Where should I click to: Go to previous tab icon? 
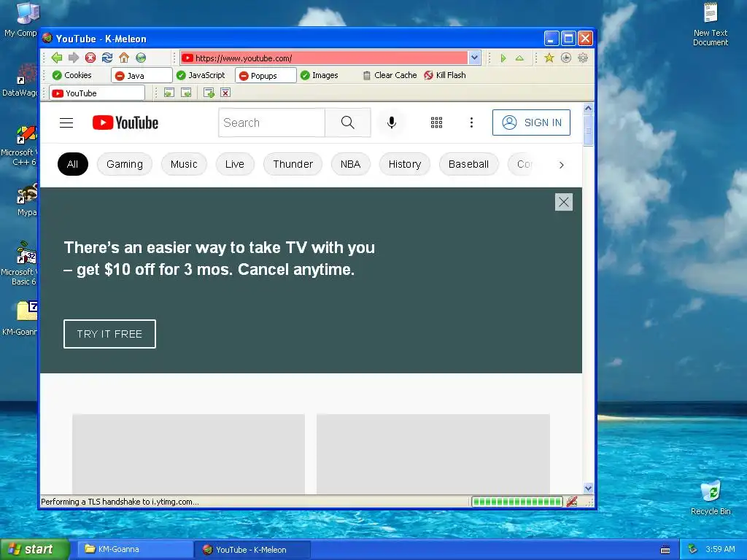169,93
